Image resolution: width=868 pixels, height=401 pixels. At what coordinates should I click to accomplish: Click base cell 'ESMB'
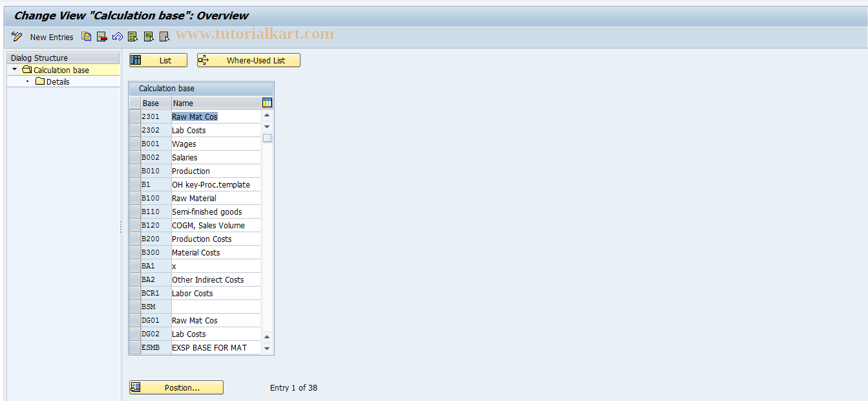coord(156,347)
